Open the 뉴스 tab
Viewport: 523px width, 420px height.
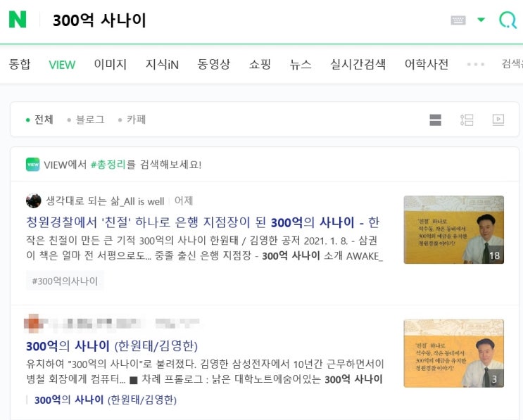coord(301,64)
